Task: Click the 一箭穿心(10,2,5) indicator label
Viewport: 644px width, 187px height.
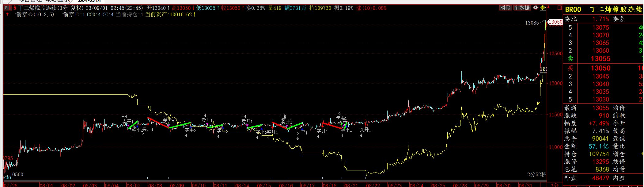Action: point(32,14)
